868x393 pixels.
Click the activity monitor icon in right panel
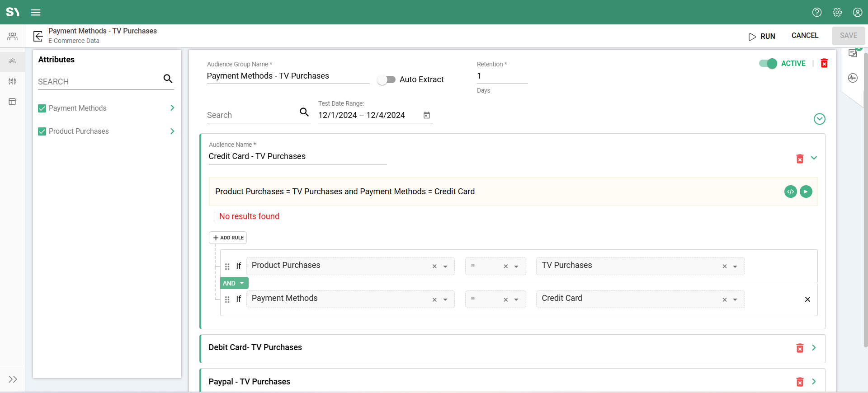click(853, 78)
